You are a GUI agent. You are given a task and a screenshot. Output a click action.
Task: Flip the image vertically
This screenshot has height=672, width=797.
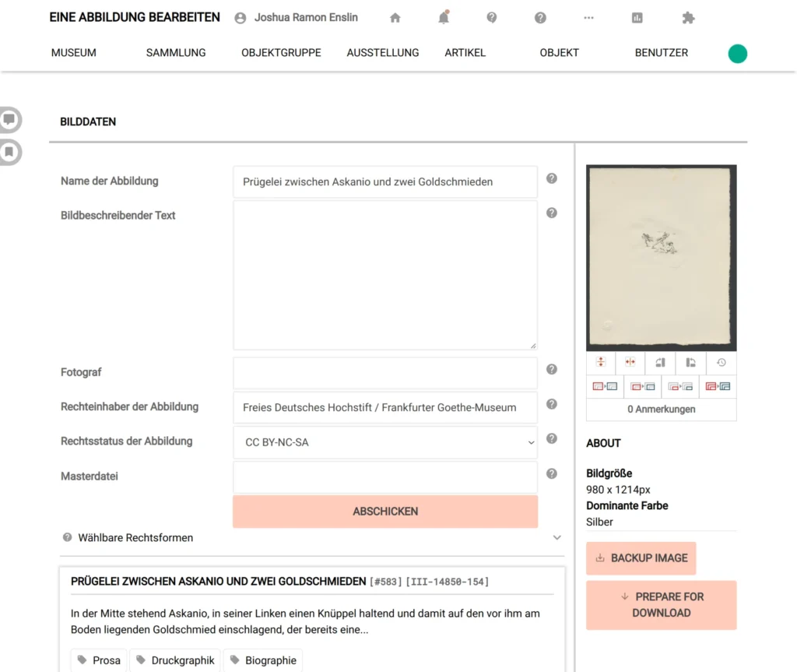click(x=601, y=362)
